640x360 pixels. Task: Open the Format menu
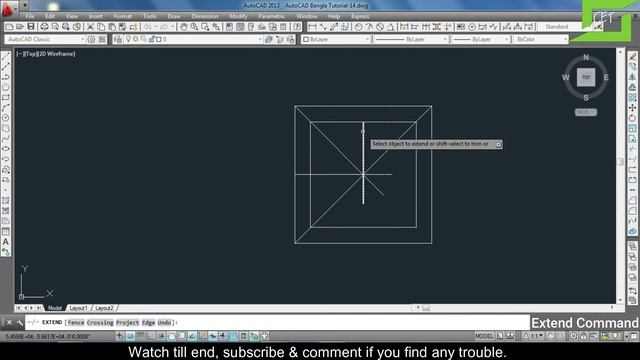pyautogui.click(x=122, y=16)
